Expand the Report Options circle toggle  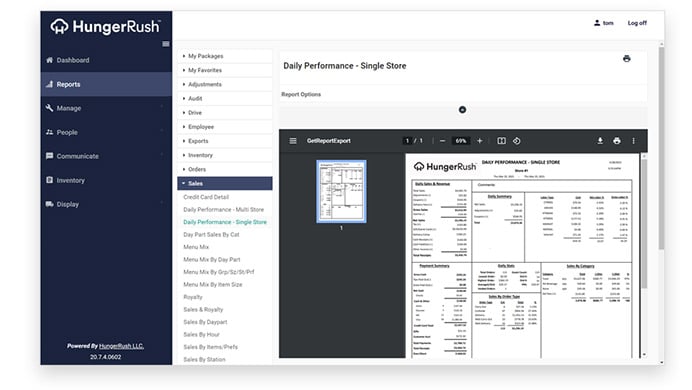pos(462,109)
